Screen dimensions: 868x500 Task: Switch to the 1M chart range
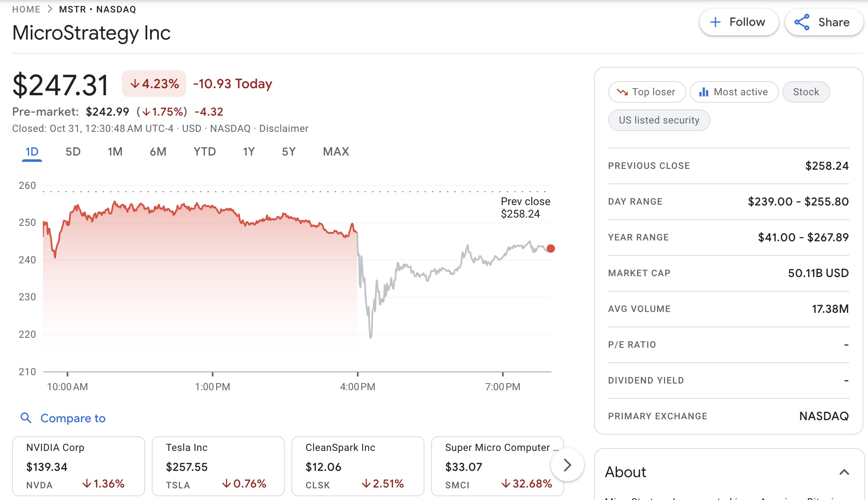tap(115, 151)
